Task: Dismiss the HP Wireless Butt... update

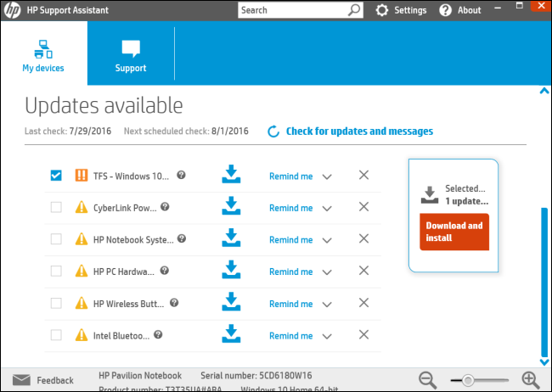Action: coord(363,303)
